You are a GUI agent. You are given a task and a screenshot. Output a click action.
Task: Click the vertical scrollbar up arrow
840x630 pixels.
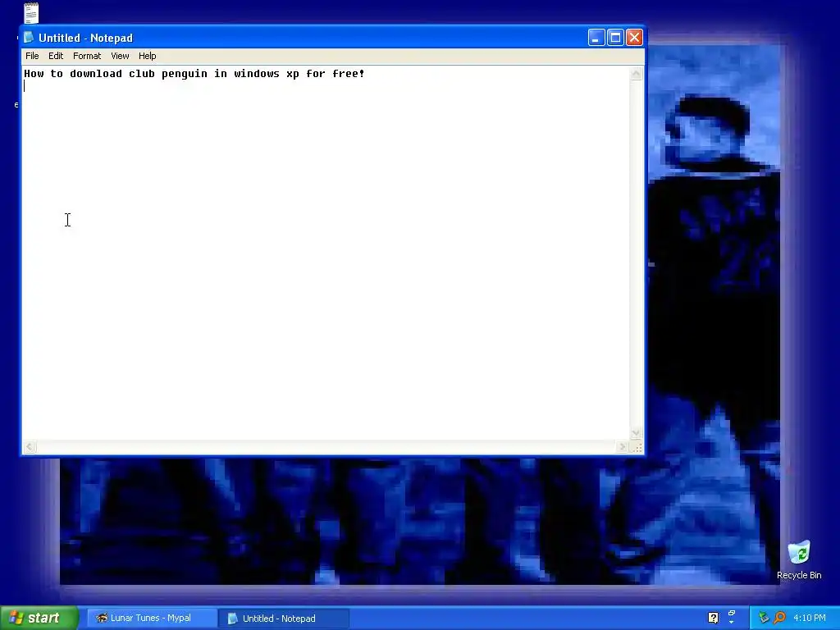636,73
